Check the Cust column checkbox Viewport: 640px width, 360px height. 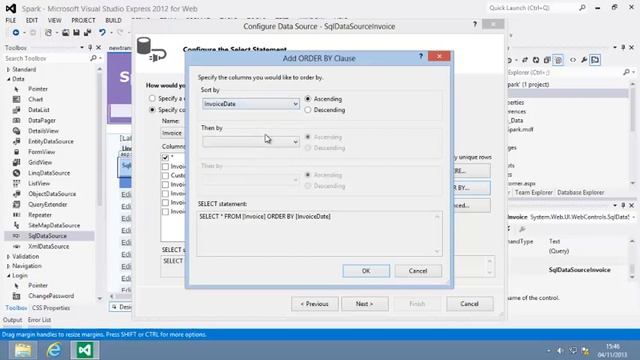point(165,176)
